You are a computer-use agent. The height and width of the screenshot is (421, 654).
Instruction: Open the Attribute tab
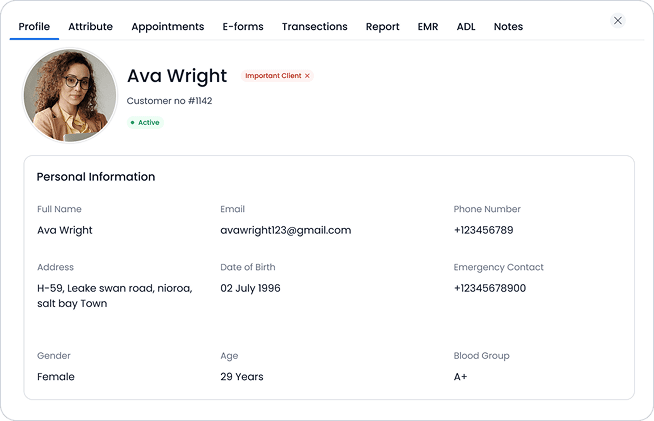[x=91, y=26]
